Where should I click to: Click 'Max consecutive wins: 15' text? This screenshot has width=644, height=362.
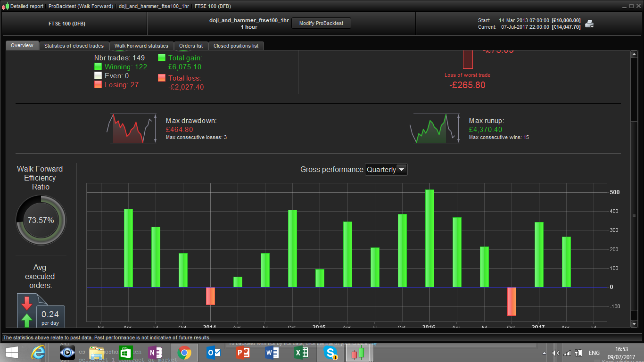(499, 138)
